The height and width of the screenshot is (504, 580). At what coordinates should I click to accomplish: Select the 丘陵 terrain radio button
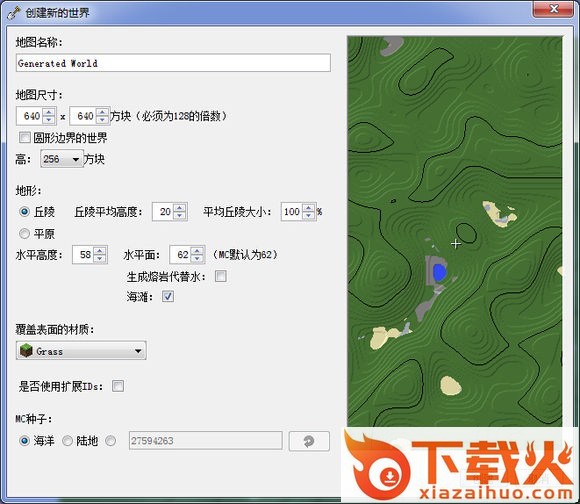pos(24,212)
